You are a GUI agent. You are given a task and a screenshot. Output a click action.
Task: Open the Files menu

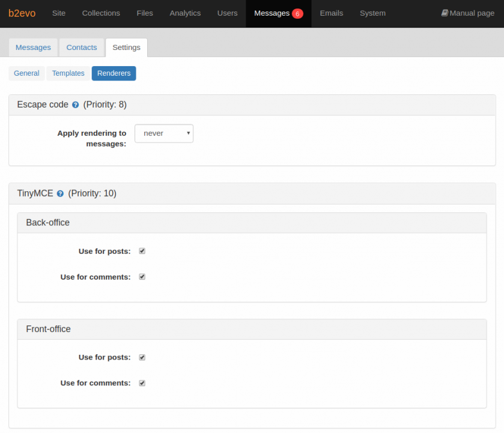click(x=145, y=13)
